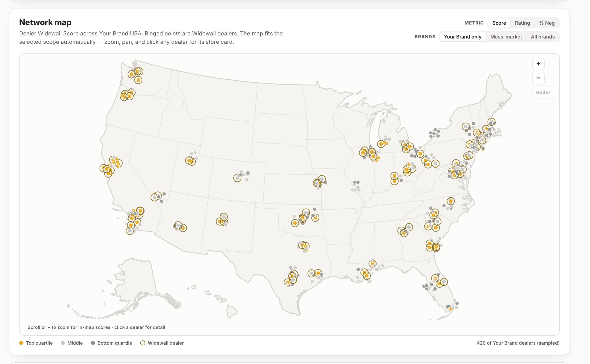Image resolution: width=590 pixels, height=364 pixels.
Task: Click the '420 of Your Brand dealers (sampled)' text
Action: click(518, 343)
